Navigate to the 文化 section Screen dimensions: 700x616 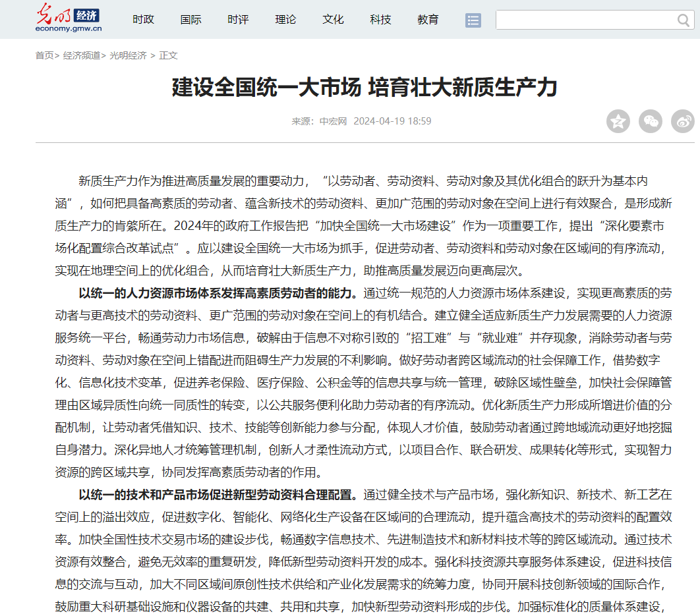333,20
